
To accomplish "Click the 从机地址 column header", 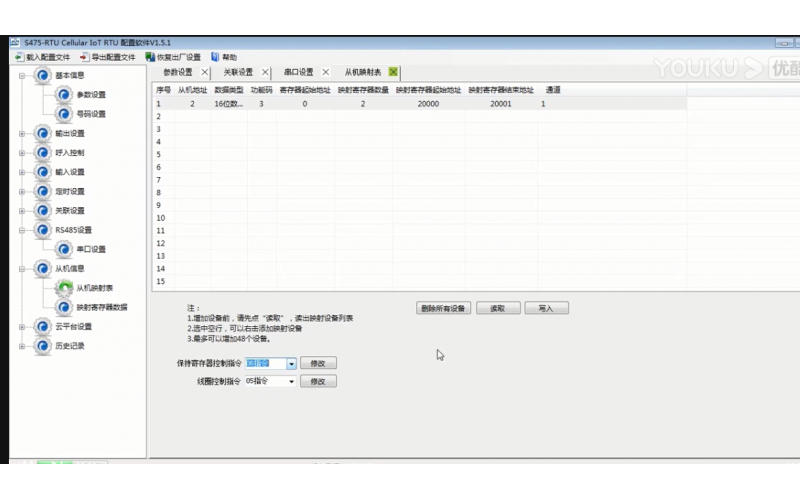I will tap(192, 90).
